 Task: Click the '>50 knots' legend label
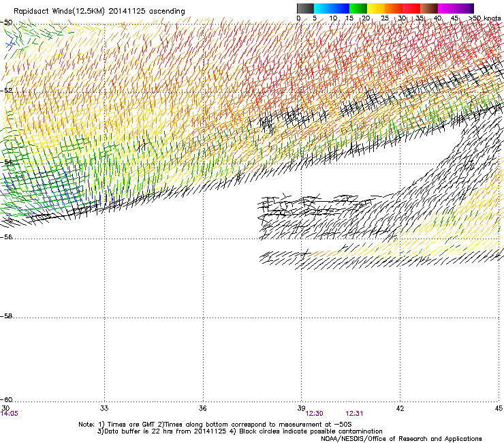[x=485, y=18]
